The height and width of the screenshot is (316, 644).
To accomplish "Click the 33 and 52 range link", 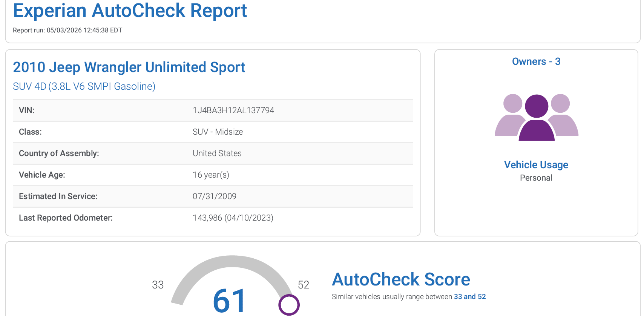I will pos(470,297).
